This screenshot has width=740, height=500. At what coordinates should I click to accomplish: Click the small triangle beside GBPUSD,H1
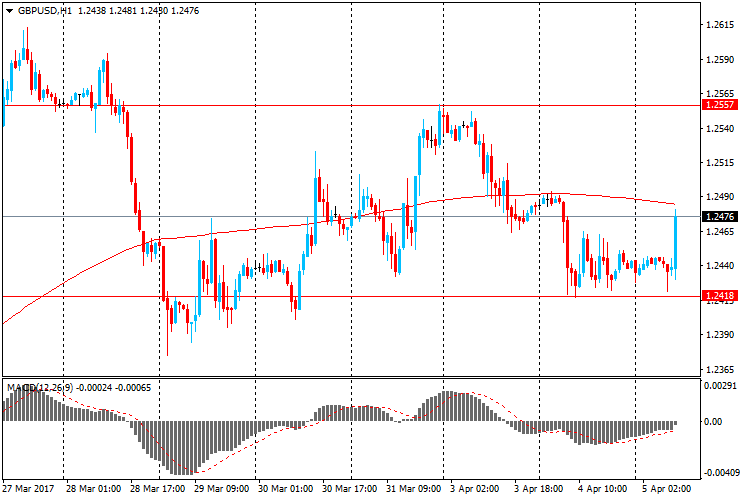9,10
